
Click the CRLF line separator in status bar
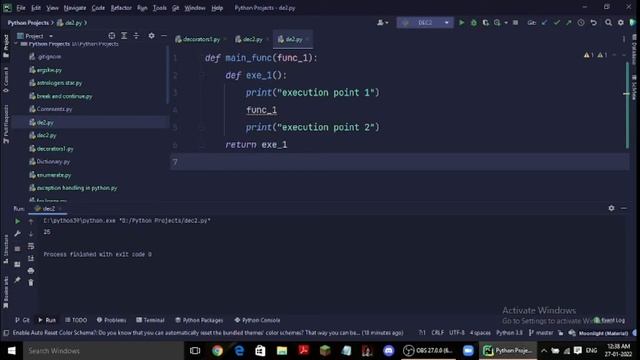(437, 333)
